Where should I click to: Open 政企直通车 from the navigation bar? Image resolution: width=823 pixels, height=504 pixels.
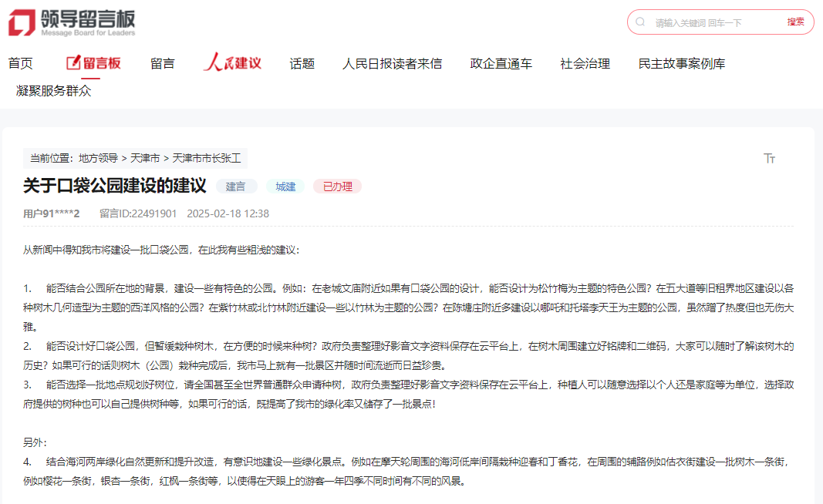(500, 63)
